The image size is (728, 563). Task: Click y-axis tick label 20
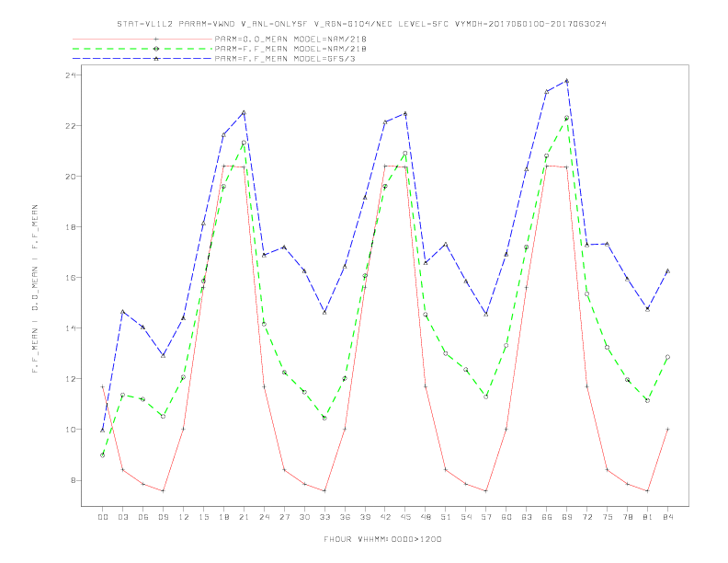(72, 177)
